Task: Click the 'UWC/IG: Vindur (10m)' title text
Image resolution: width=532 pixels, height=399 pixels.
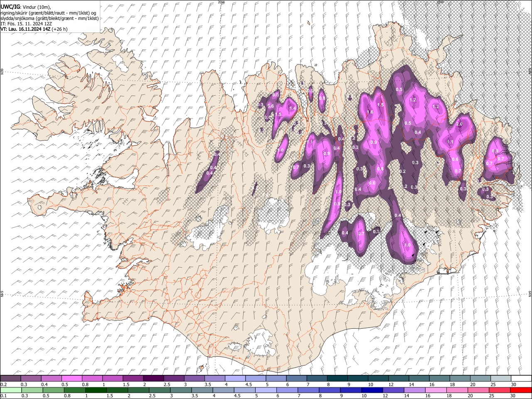Action: click(x=26, y=7)
